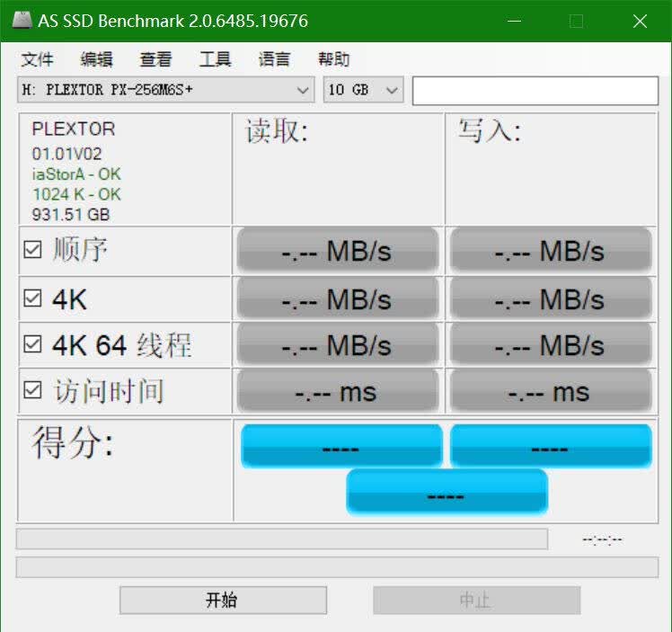Start the benchmark with 开始 button
The height and width of the screenshot is (632, 672).
pyautogui.click(x=224, y=601)
